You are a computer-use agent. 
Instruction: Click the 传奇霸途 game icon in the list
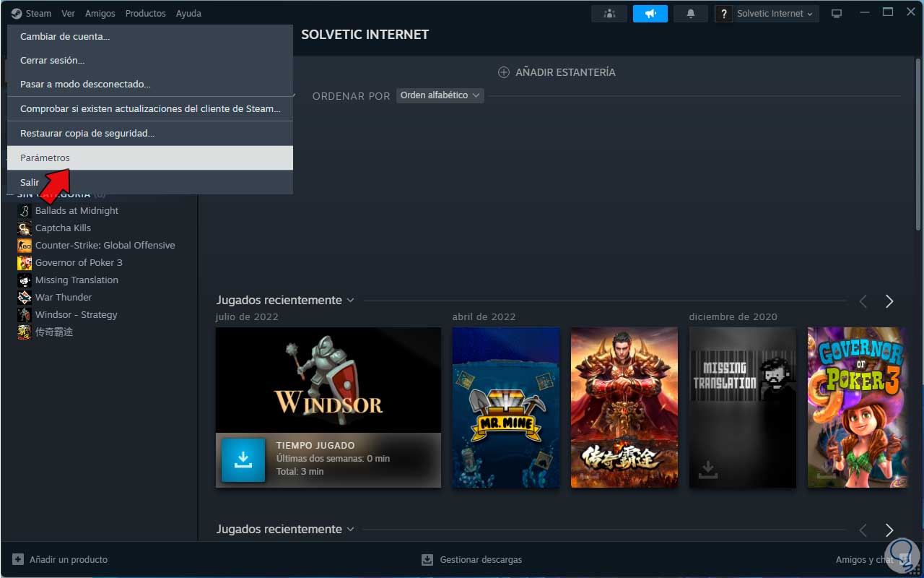pyautogui.click(x=25, y=332)
